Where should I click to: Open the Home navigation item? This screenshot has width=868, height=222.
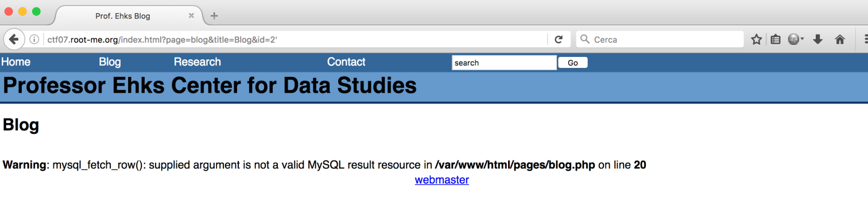(x=15, y=62)
